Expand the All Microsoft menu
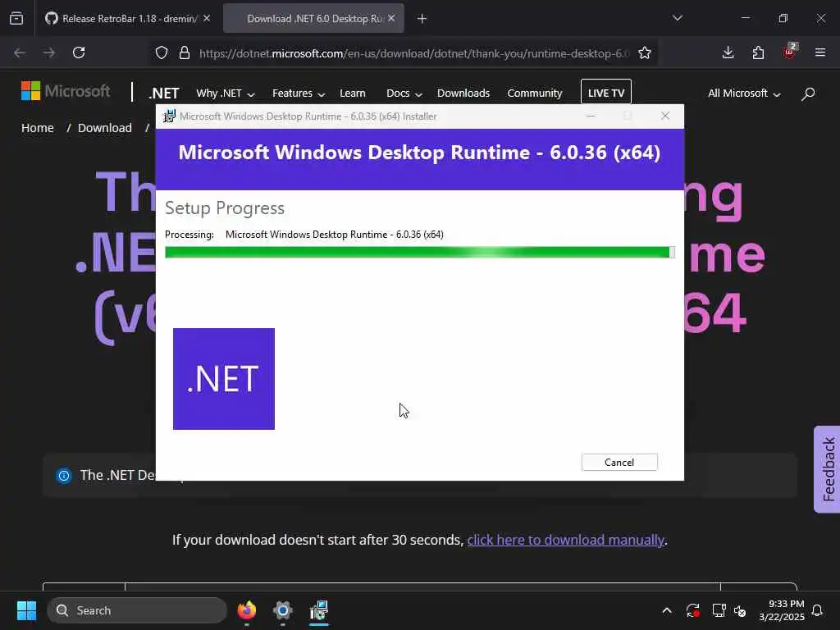Image resolution: width=840 pixels, height=630 pixels. pyautogui.click(x=744, y=94)
